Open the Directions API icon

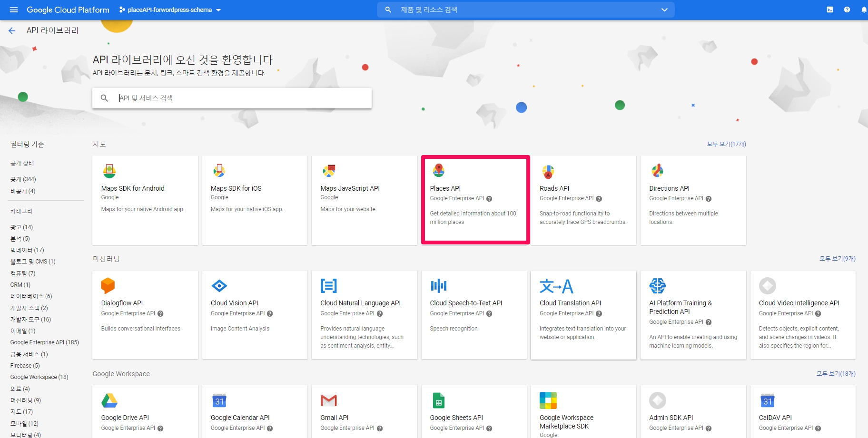click(x=658, y=171)
